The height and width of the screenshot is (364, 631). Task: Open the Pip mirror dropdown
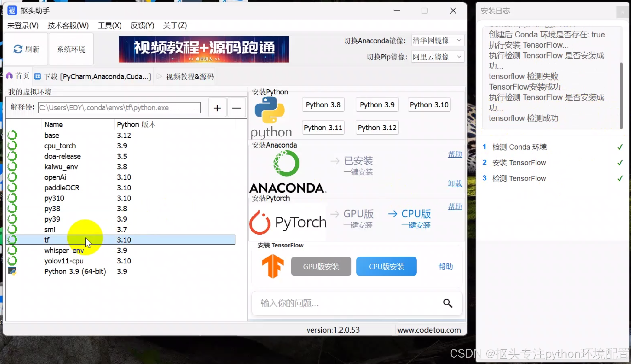[437, 57]
